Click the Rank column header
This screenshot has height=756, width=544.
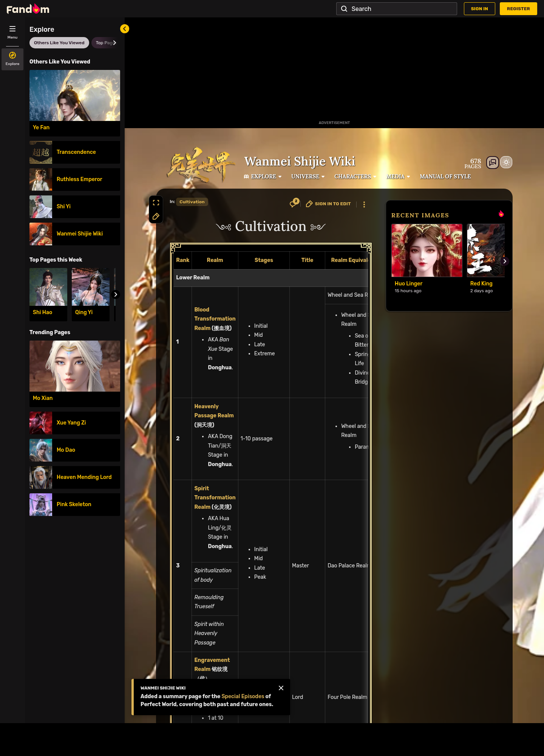[x=183, y=260]
